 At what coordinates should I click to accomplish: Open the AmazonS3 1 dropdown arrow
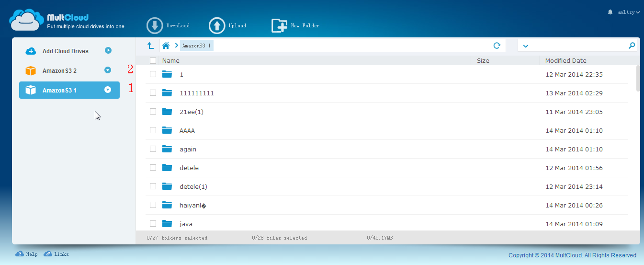click(108, 90)
